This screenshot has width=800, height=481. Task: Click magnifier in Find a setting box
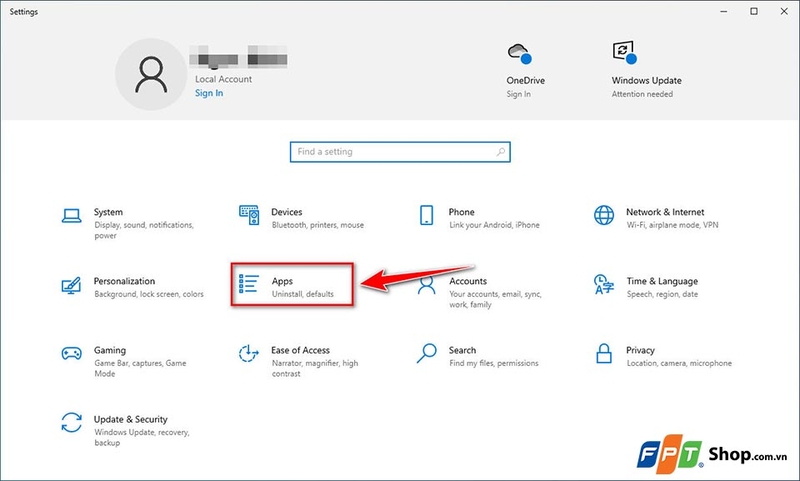point(501,151)
